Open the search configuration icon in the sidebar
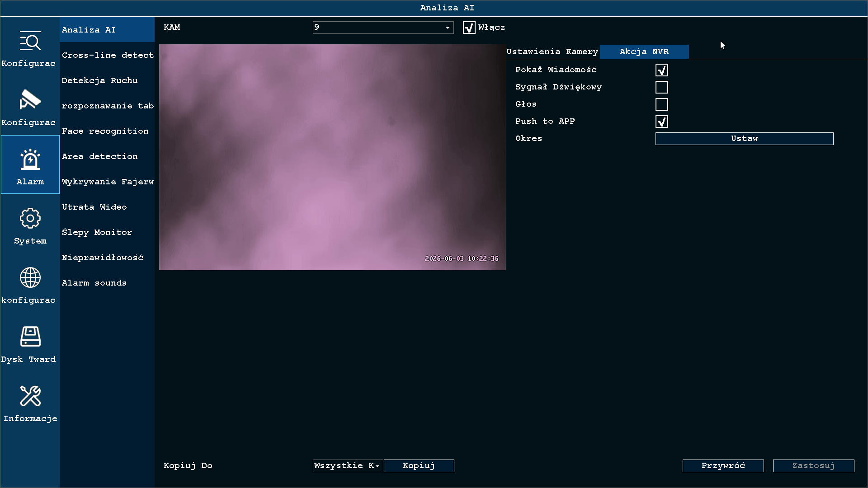Viewport: 868px width, 488px height. (30, 42)
